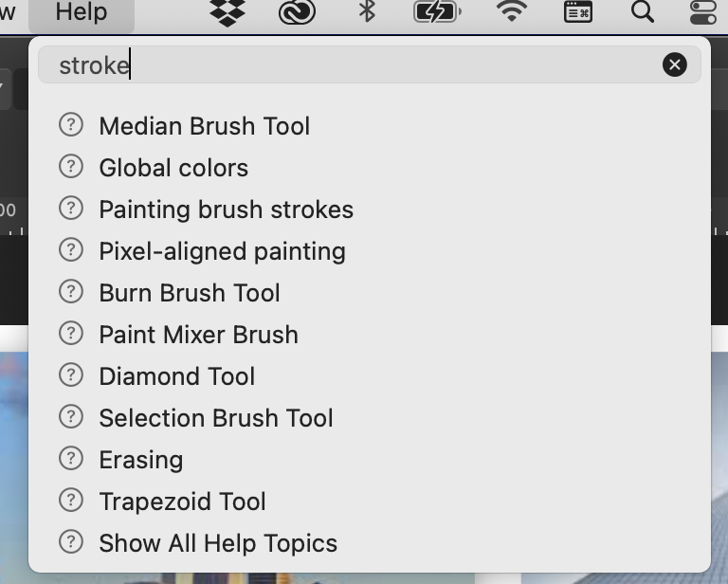The image size is (728, 584).
Task: Click the battery charging status icon
Action: coord(437,11)
